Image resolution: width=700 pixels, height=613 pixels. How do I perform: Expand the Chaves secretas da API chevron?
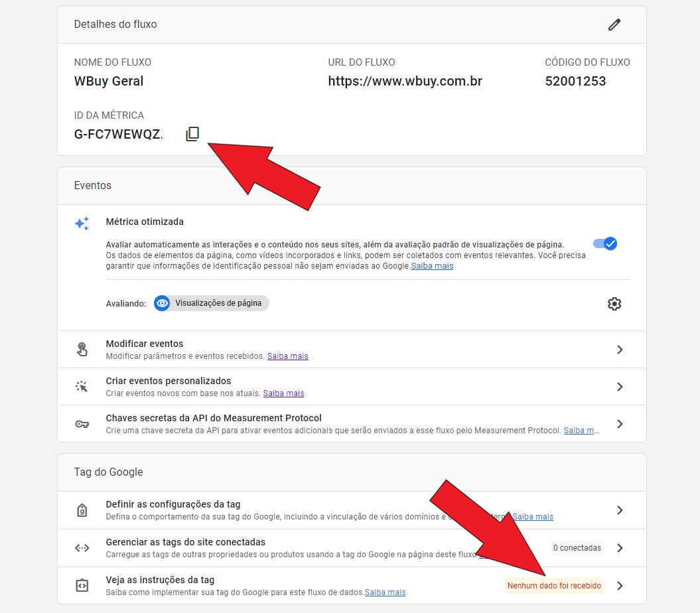point(620,424)
